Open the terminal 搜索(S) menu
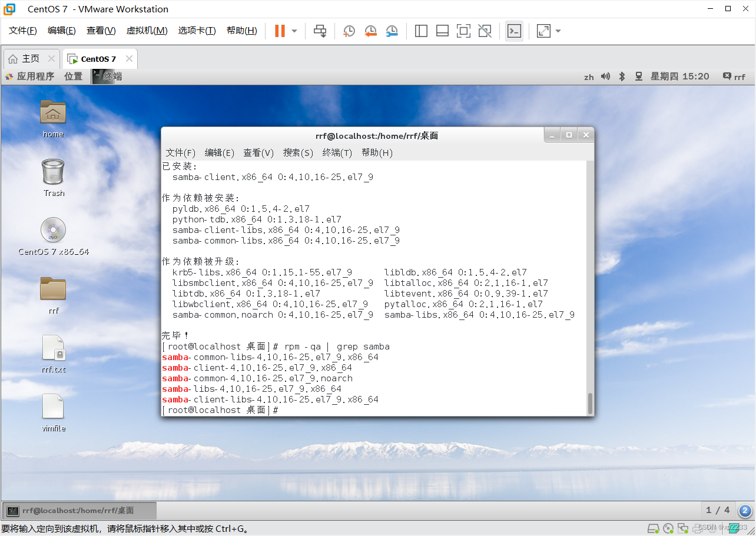Viewport: 756px width, 536px height. point(298,153)
